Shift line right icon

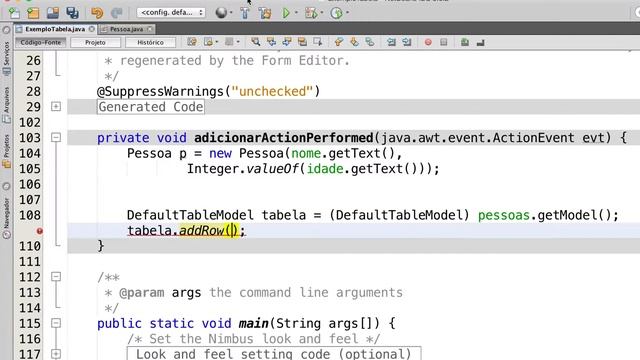pos(407,42)
